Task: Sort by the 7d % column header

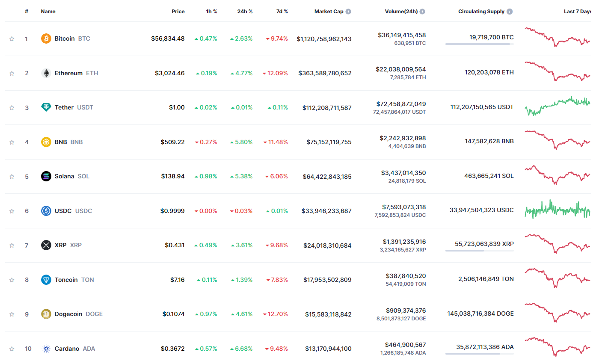Action: pyautogui.click(x=282, y=12)
